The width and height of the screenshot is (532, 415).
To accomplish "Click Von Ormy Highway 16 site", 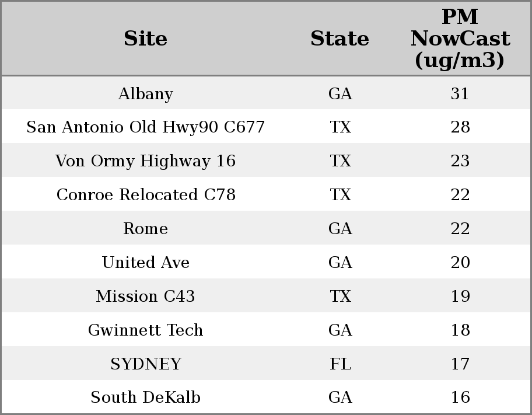I will [145, 161].
